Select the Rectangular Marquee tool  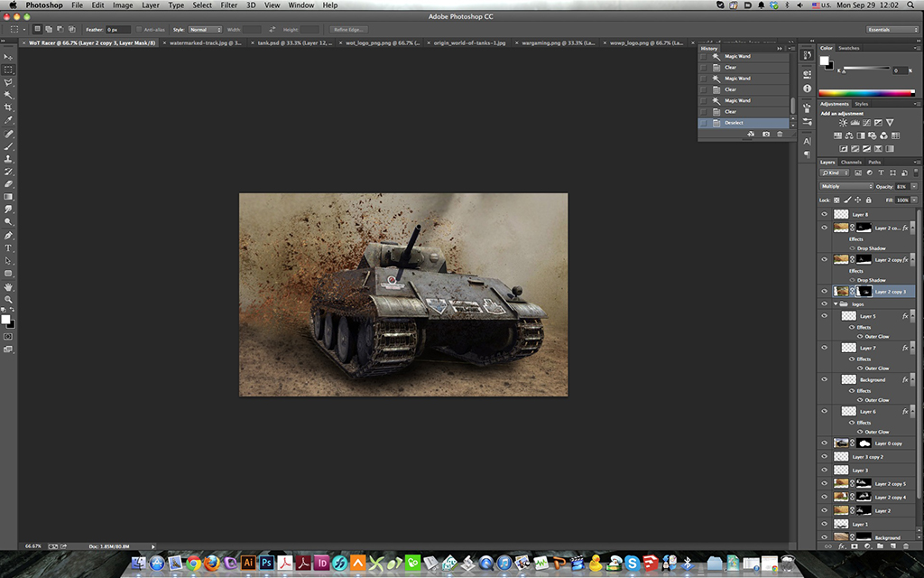[x=8, y=70]
